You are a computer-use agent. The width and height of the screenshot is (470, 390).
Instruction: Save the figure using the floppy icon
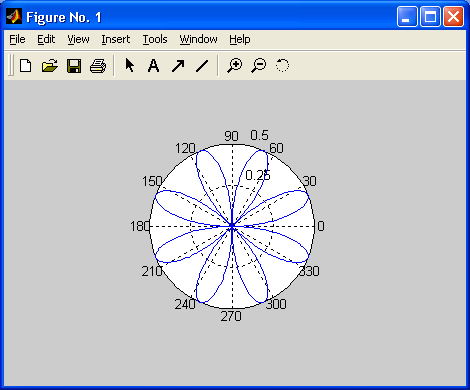click(74, 65)
